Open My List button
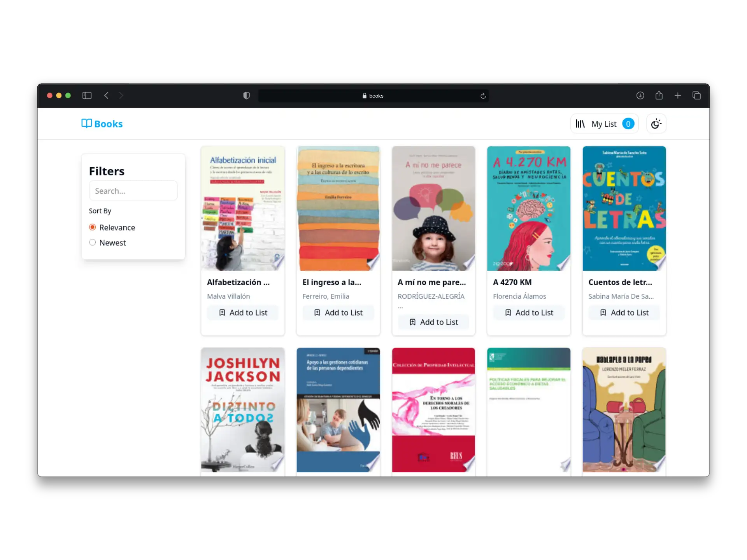 [604, 124]
